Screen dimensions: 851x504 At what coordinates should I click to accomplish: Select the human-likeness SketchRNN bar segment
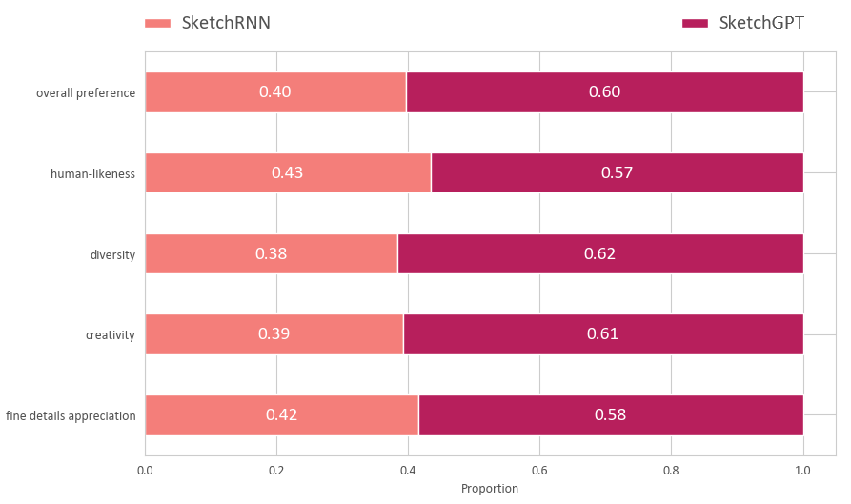tap(288, 173)
